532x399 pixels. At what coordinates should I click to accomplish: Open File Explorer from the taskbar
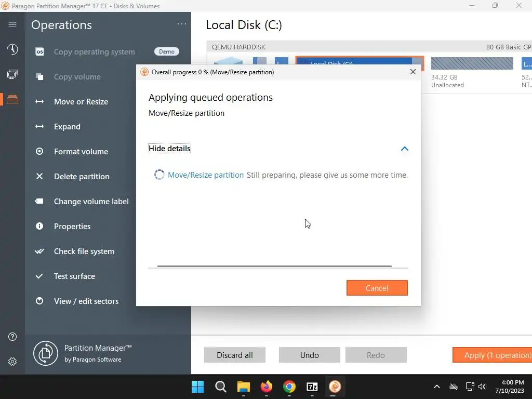(x=243, y=387)
